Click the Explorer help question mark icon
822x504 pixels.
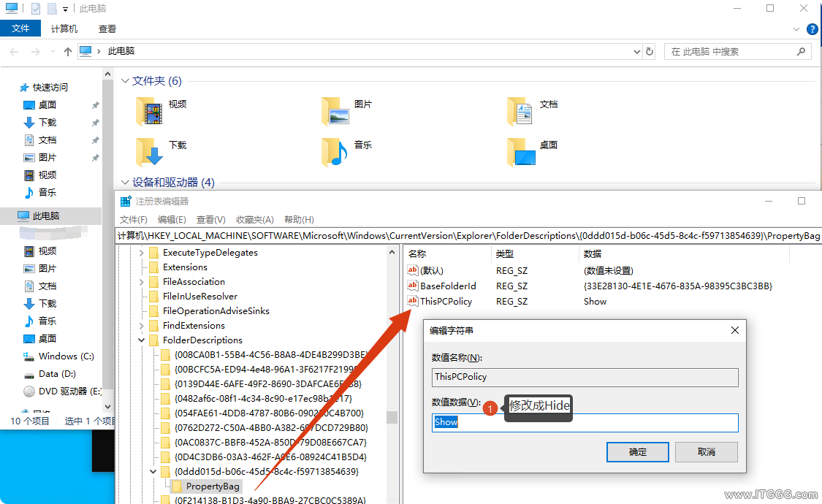tap(812, 29)
